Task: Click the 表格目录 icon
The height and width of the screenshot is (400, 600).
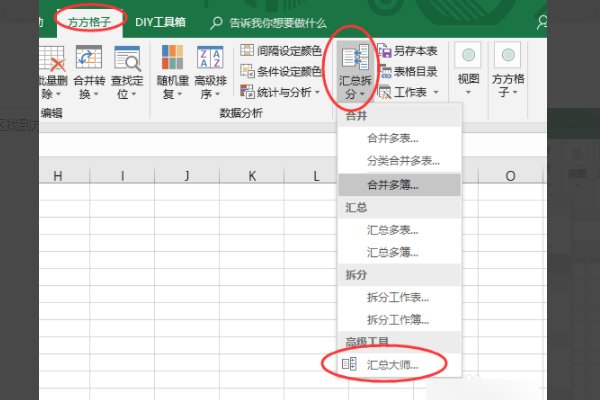Action: [385, 71]
